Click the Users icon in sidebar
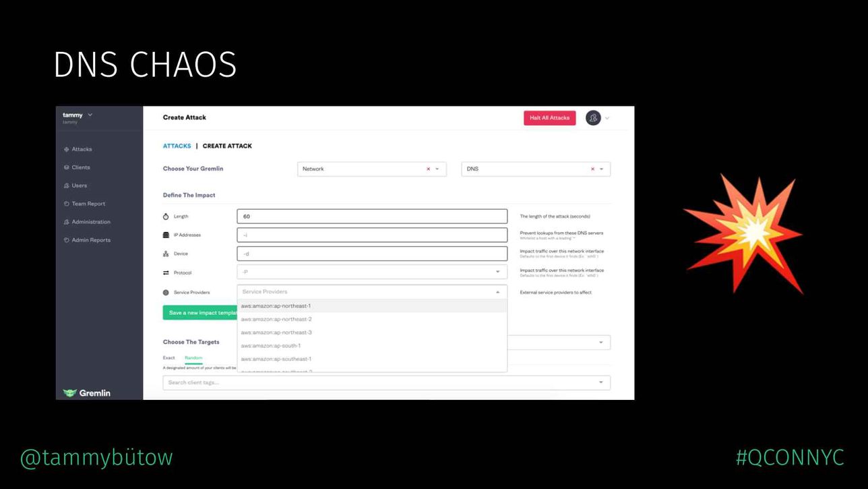 point(66,185)
